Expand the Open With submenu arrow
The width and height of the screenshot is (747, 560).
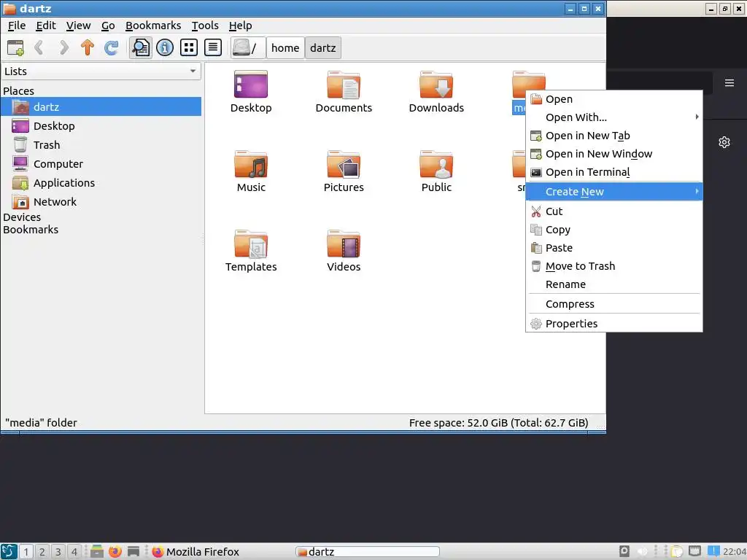coord(697,117)
